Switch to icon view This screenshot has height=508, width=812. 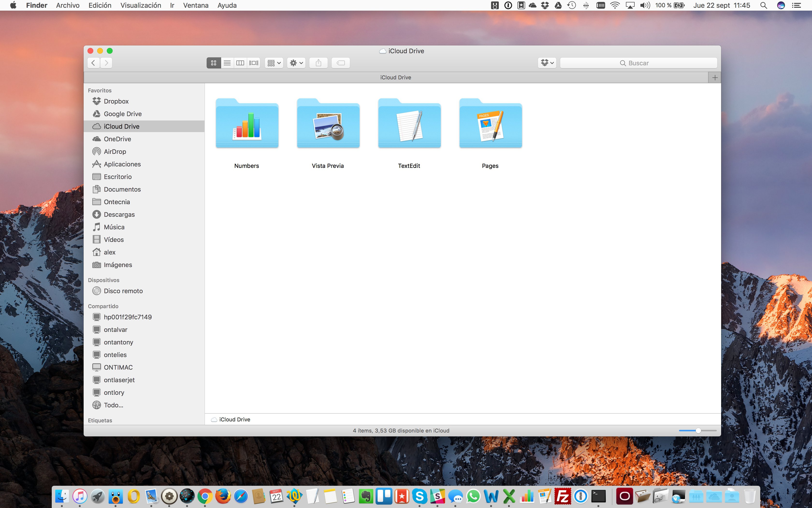[x=214, y=63]
